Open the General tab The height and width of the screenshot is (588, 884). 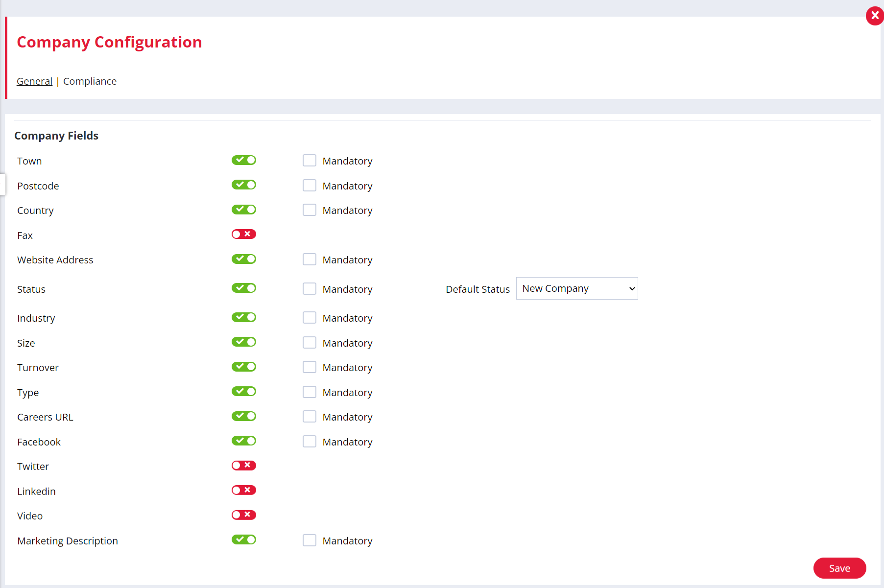pos(34,81)
